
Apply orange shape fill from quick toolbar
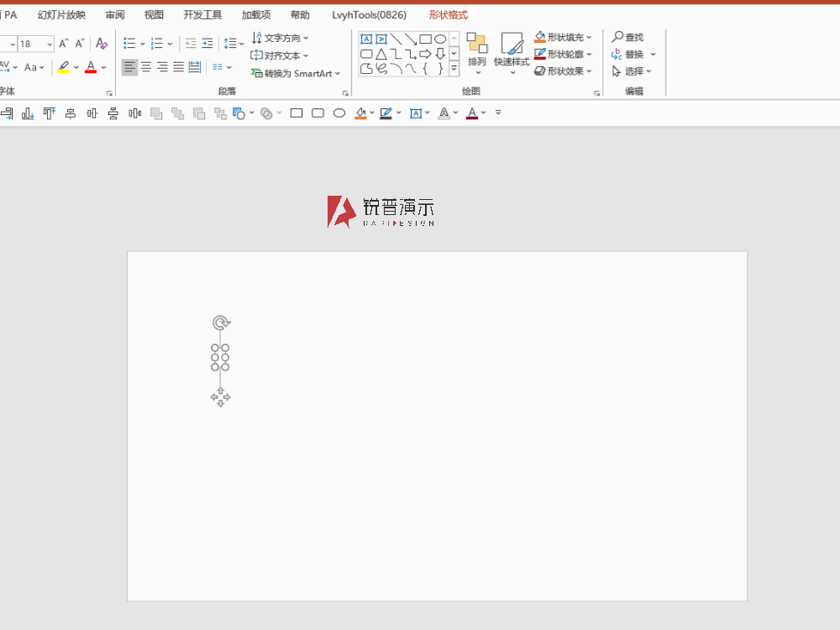click(x=360, y=113)
